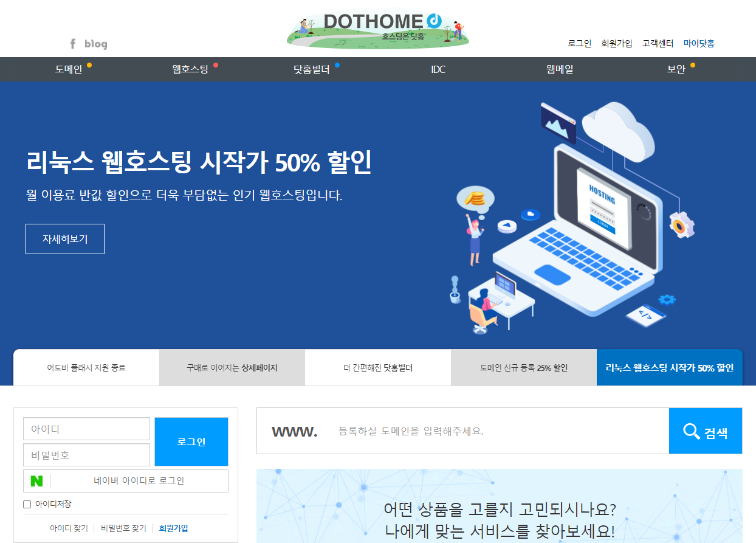The height and width of the screenshot is (543, 756).
Task: Click the 월 이용료 반값 할인 subtitle text
Action: [x=184, y=196]
